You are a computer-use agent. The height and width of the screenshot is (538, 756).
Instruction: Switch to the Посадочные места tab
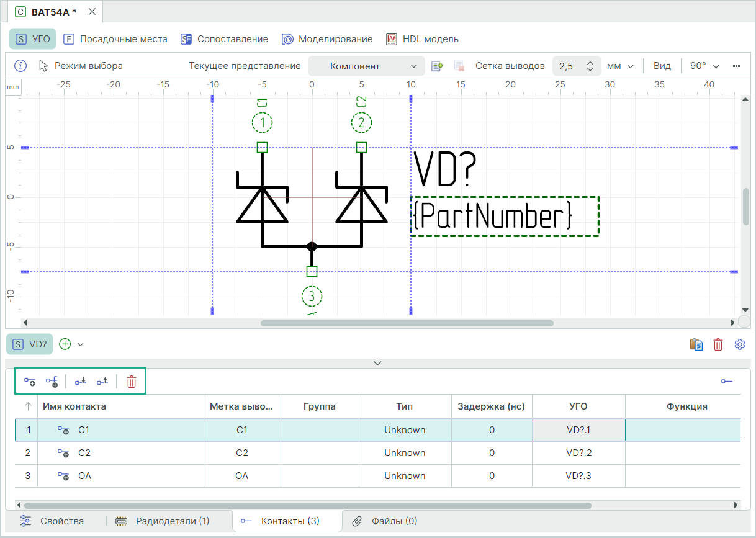coord(115,39)
